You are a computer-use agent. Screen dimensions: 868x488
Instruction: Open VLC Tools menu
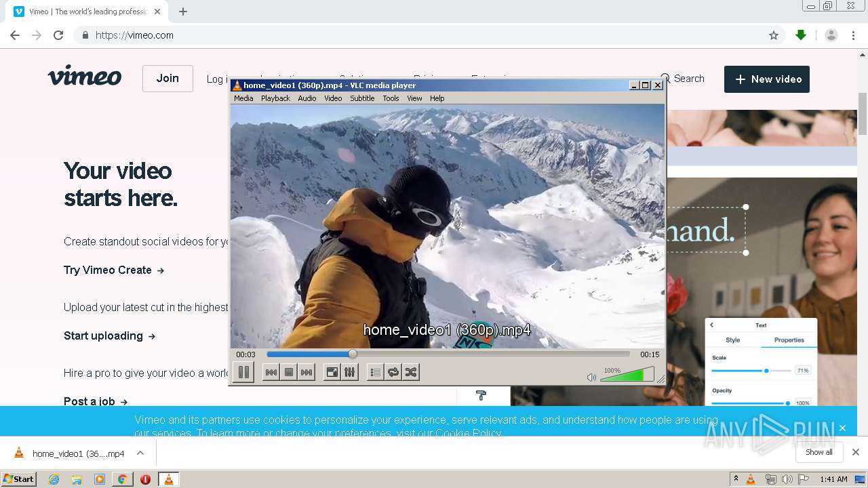click(391, 98)
